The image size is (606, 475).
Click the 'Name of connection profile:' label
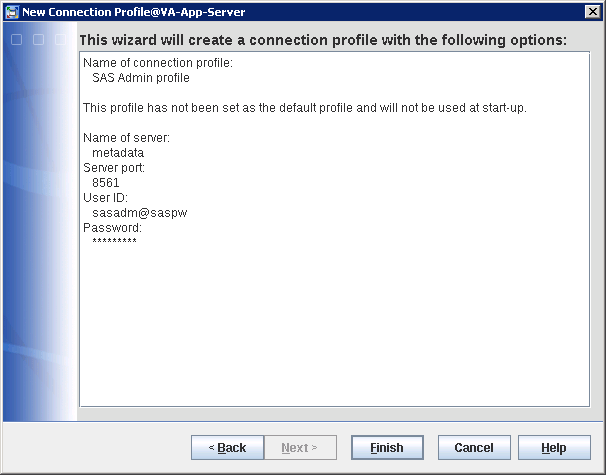(157, 63)
